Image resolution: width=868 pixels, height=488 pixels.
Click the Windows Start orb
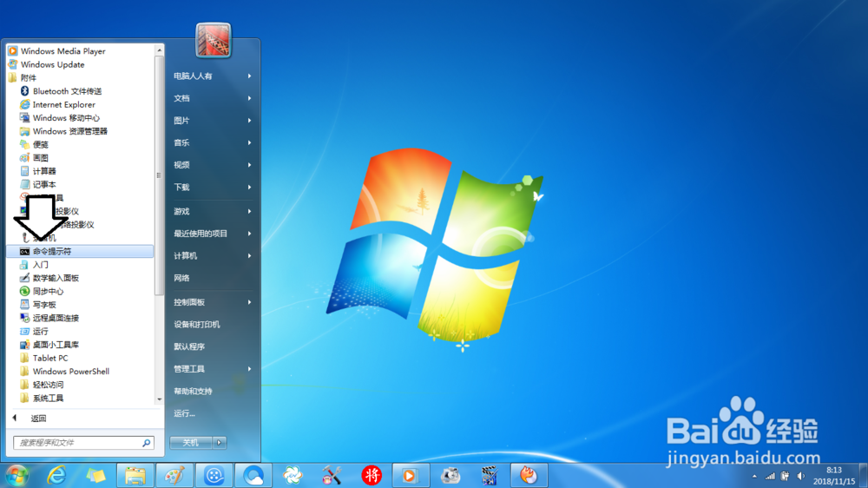click(16, 475)
